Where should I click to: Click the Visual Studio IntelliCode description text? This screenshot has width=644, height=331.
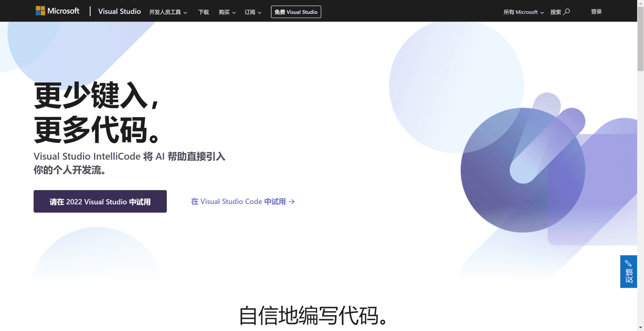coord(130,163)
